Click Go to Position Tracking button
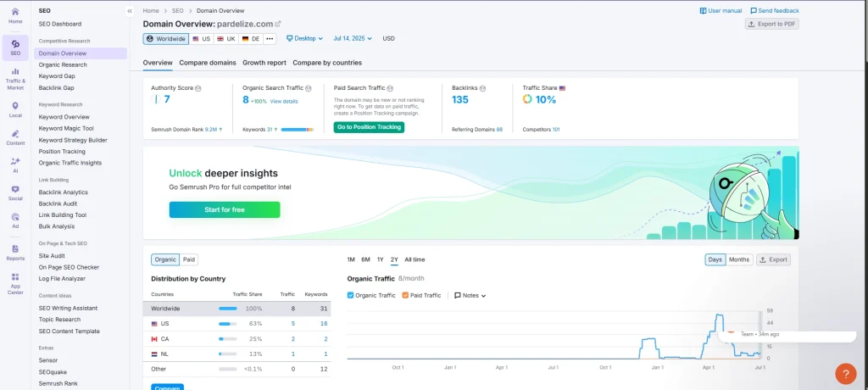 click(x=369, y=127)
